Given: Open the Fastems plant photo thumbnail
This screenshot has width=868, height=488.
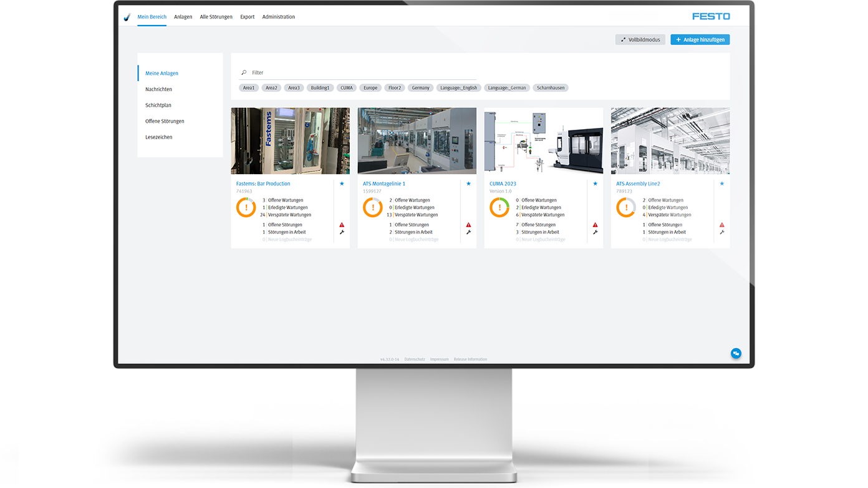Looking at the screenshot, I should [290, 140].
